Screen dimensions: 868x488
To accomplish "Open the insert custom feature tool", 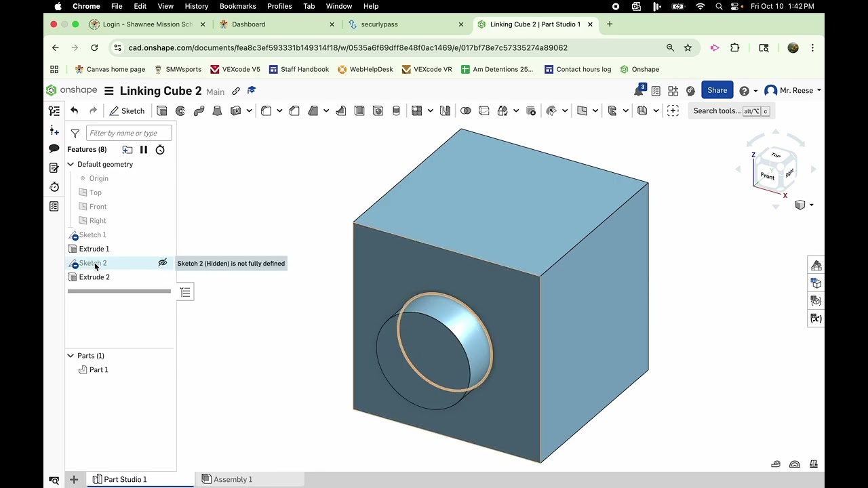I will click(673, 110).
